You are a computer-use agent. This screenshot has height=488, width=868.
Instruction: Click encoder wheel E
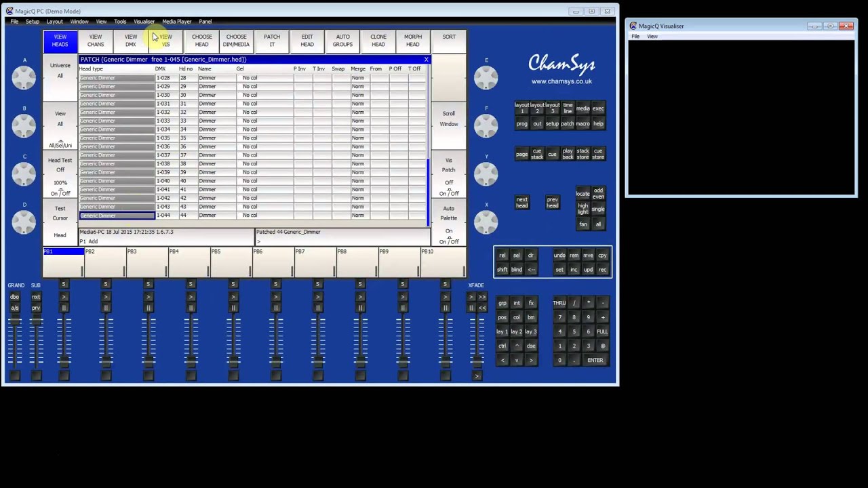(486, 78)
